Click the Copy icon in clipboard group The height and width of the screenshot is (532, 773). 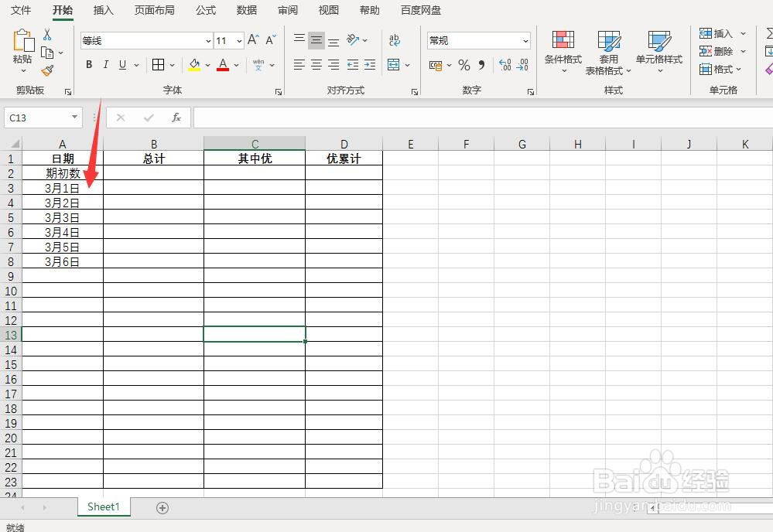point(47,53)
